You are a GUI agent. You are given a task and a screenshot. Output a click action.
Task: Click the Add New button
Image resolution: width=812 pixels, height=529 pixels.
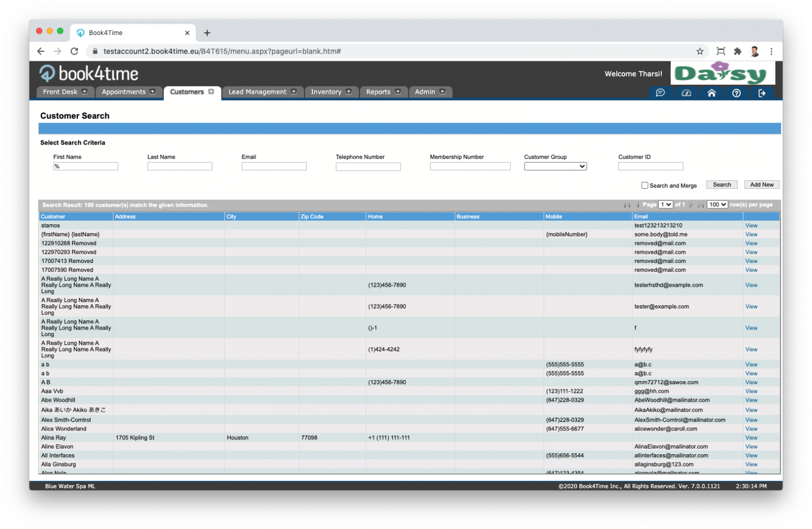[x=761, y=185]
